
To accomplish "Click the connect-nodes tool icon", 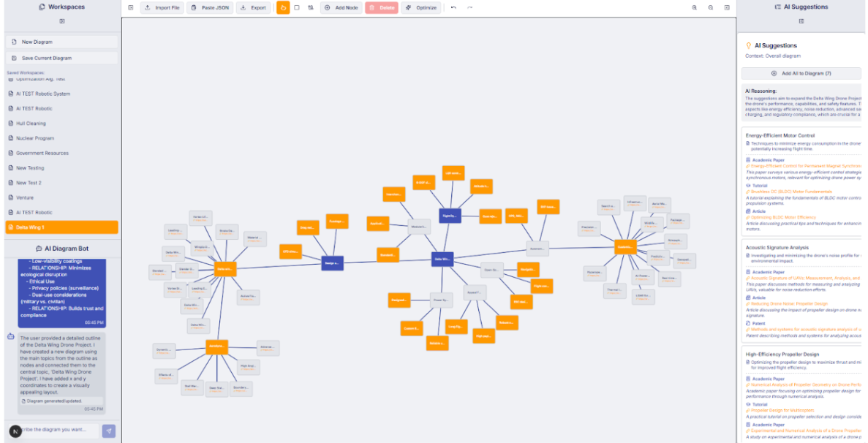I will (312, 7).
